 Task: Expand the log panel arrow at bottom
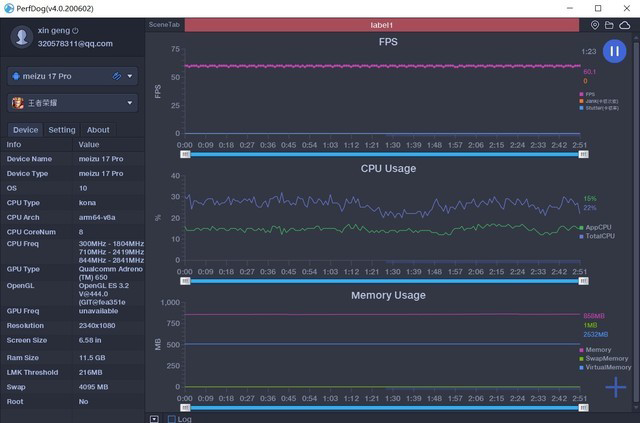[x=154, y=418]
